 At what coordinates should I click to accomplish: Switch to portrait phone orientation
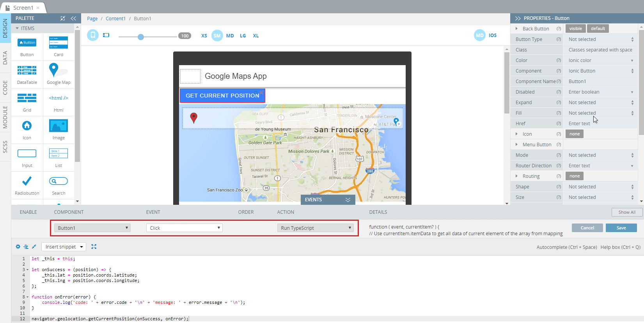93,35
